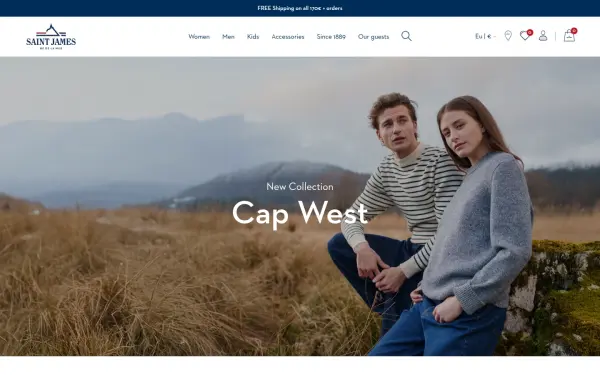Click the Saint James logo
This screenshot has height=375, width=600.
point(51,37)
